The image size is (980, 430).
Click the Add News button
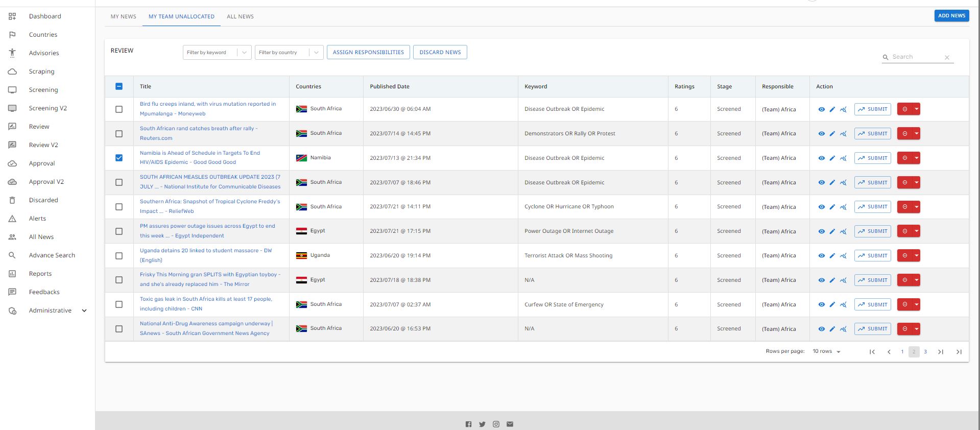tap(951, 16)
